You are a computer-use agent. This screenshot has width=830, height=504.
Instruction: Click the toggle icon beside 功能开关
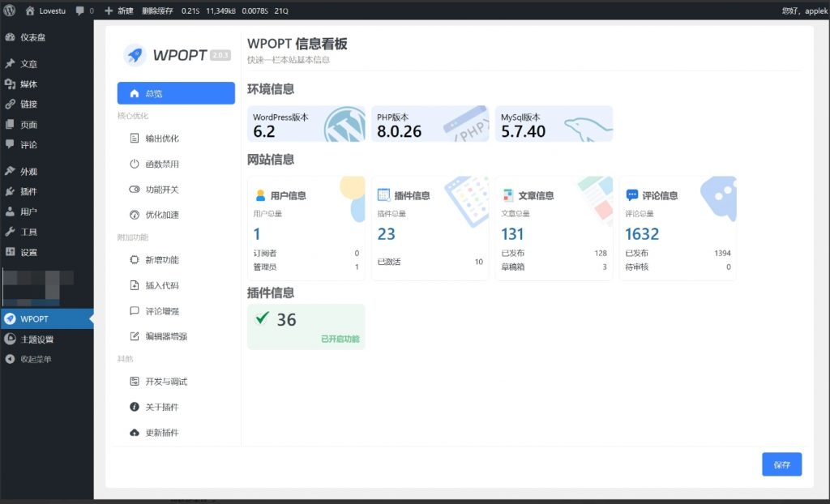pos(135,189)
